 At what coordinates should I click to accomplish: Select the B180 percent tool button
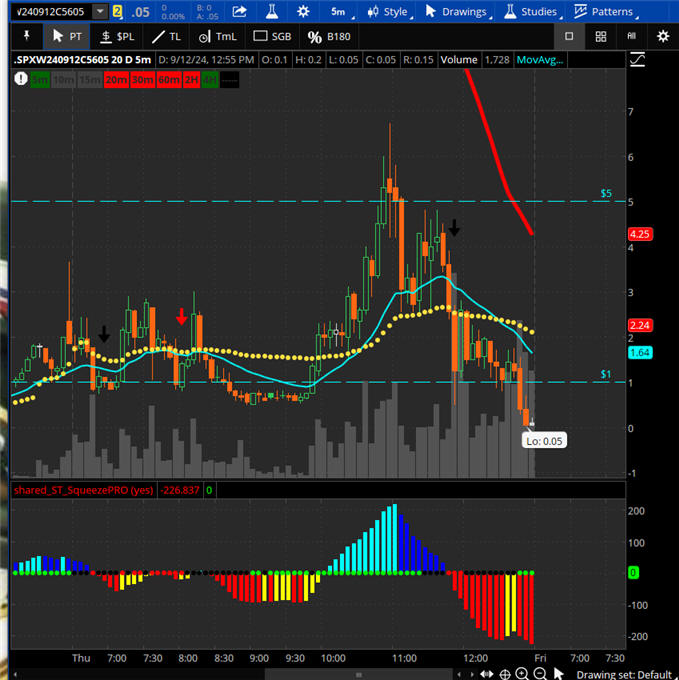(330, 36)
